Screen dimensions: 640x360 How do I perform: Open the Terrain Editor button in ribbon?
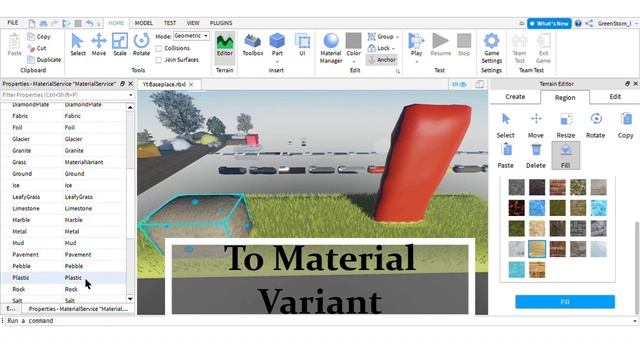click(224, 47)
